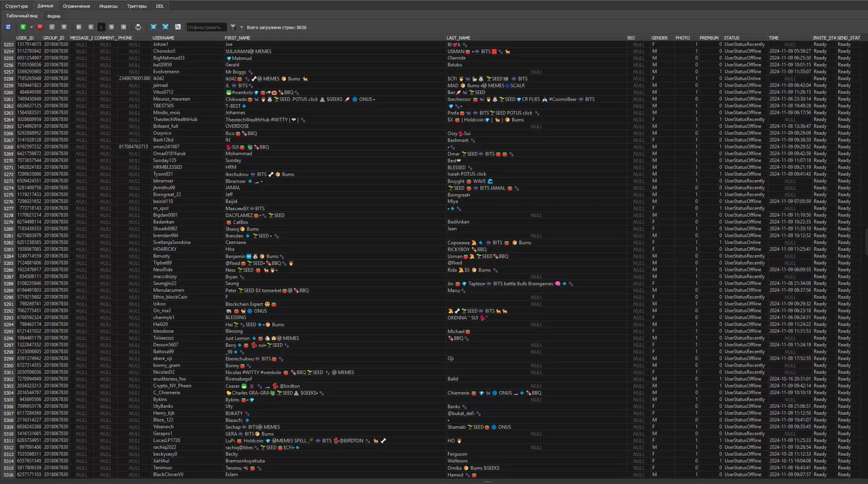
Task: Select username cell 'TheotechWealthHub'
Action: click(187, 120)
